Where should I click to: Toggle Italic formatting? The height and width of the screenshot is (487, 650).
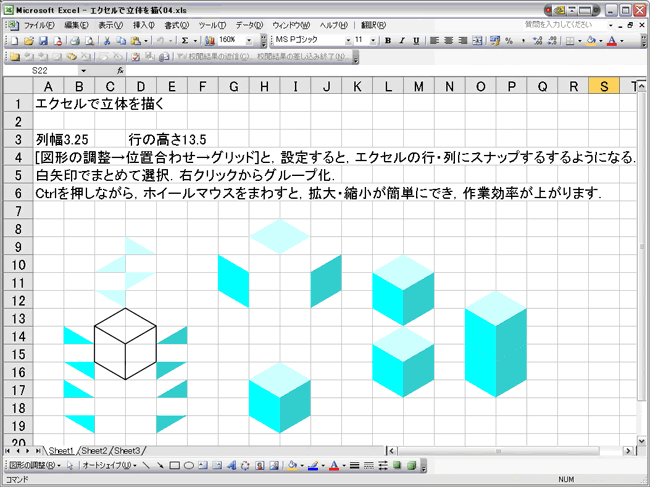click(x=402, y=41)
